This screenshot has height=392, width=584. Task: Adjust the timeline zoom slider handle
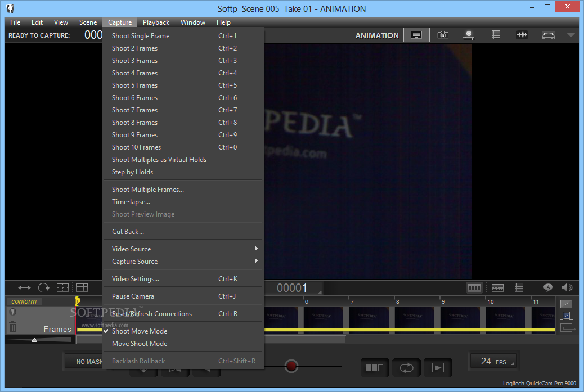click(x=35, y=340)
